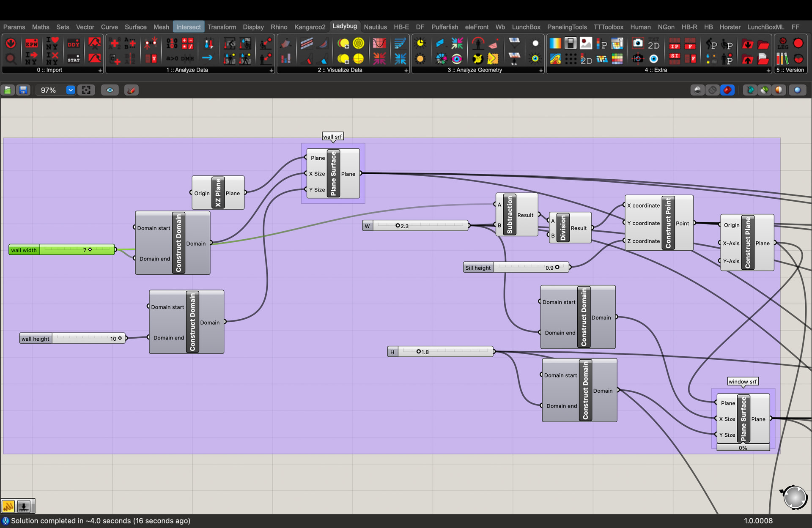
Task: Click the yellow Markov widget icon bottom-left
Action: tap(8, 506)
